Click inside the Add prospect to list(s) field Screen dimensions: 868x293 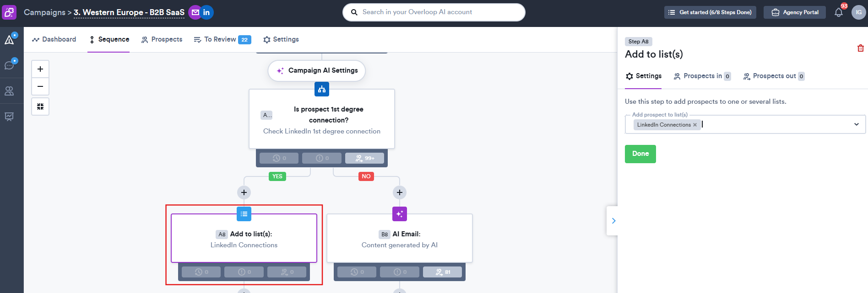(x=745, y=124)
